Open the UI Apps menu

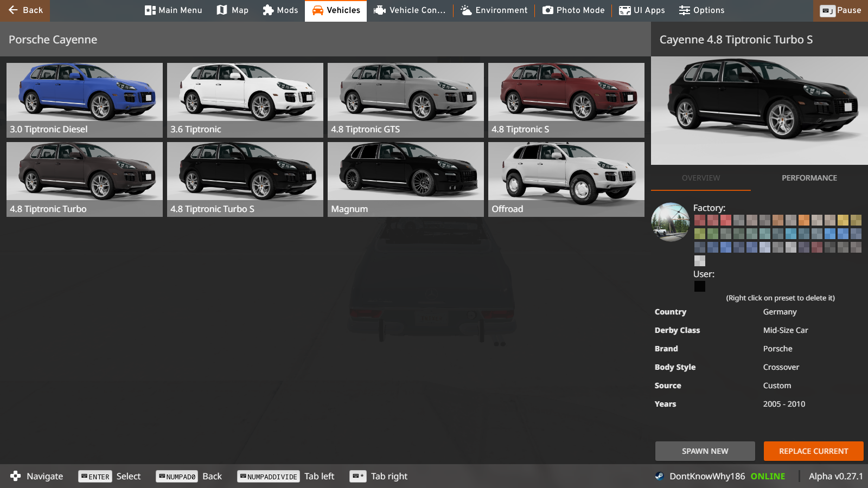click(x=642, y=10)
